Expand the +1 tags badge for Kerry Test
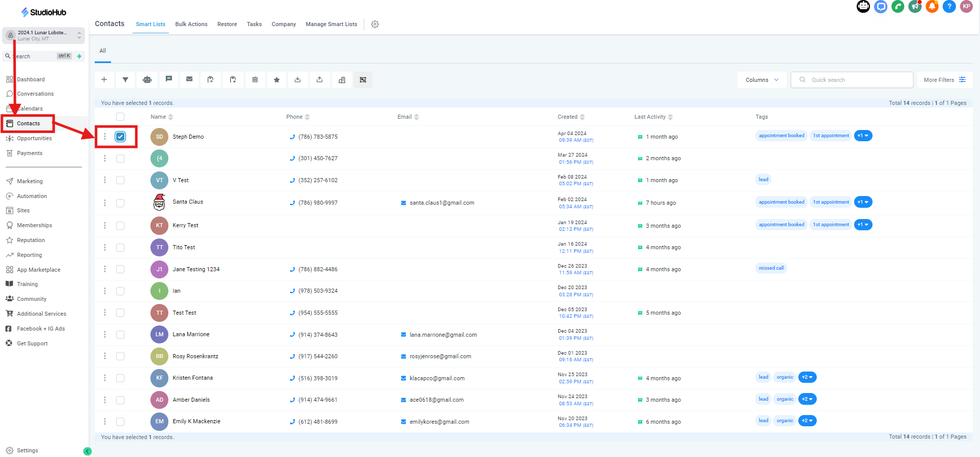 pyautogui.click(x=863, y=225)
